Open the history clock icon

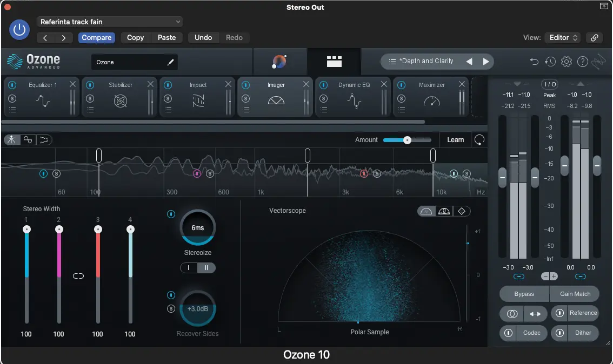(x=550, y=62)
